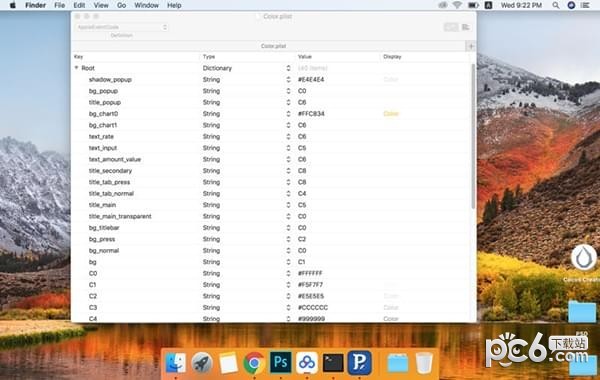The image size is (600, 380).
Task: Open the Notes app in dock
Action: click(x=228, y=362)
